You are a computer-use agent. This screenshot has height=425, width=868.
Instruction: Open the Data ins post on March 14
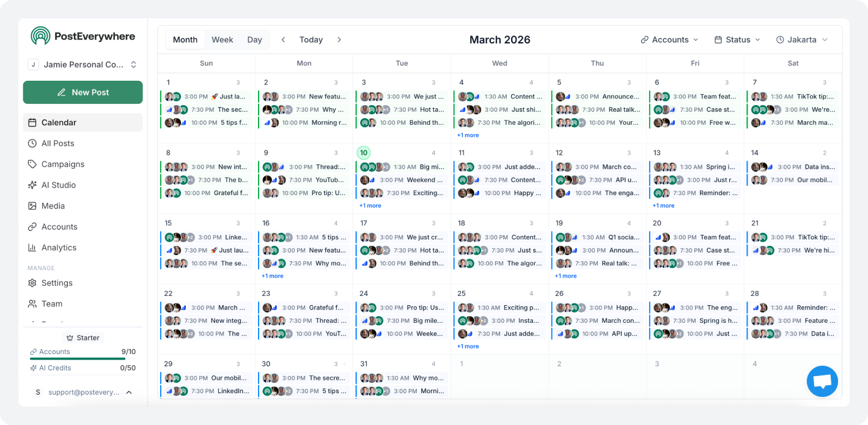793,167
